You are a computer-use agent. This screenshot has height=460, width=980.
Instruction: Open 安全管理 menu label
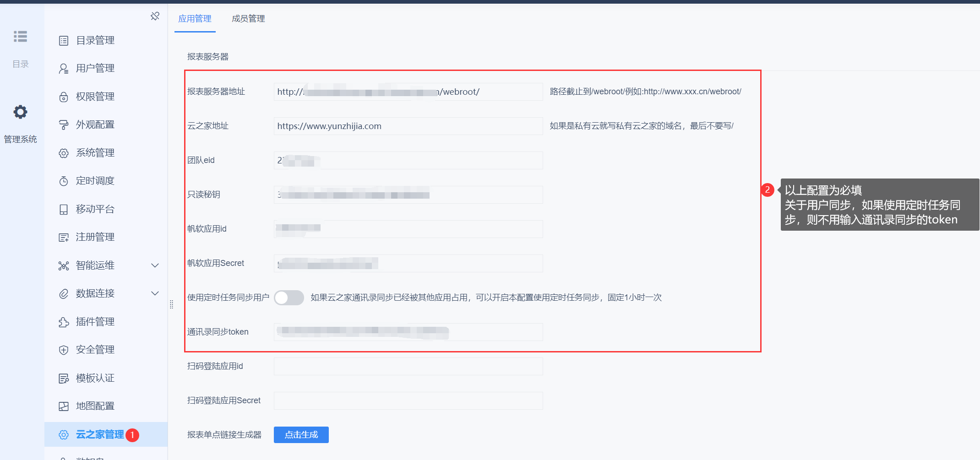(x=95, y=350)
